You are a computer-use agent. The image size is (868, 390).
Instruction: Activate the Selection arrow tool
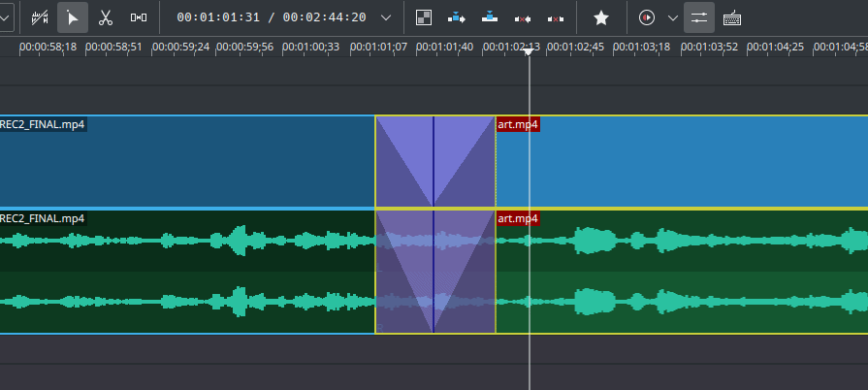(73, 17)
